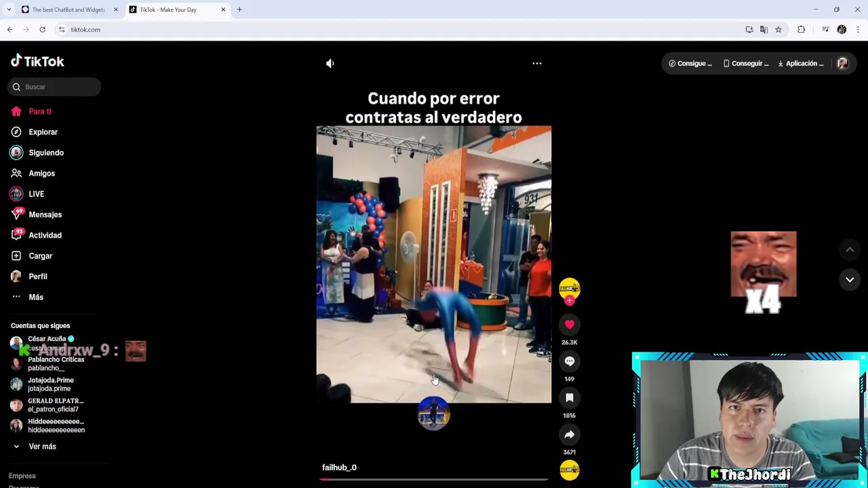
Task: Open failhub creator avatar above the heart
Action: [x=570, y=287]
